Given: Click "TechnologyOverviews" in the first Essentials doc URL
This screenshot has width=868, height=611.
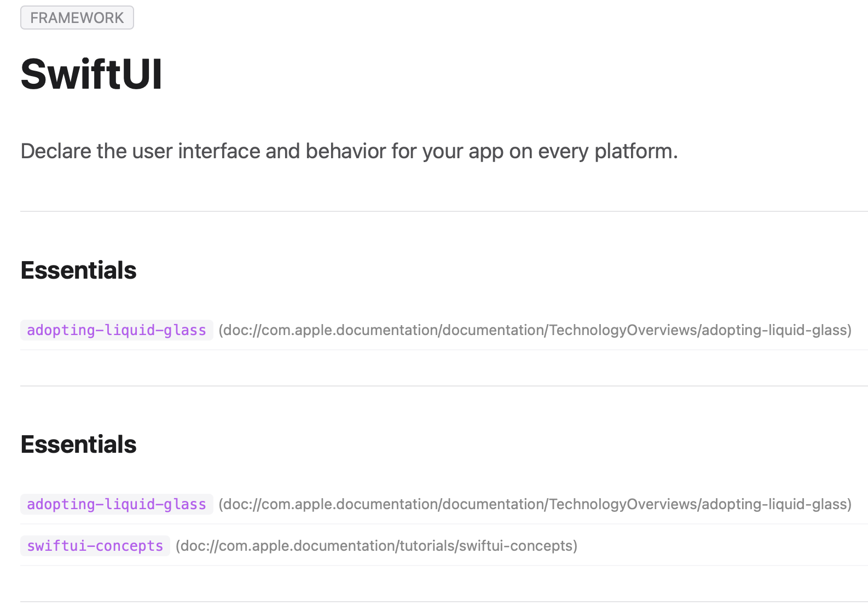Looking at the screenshot, I should point(623,330).
